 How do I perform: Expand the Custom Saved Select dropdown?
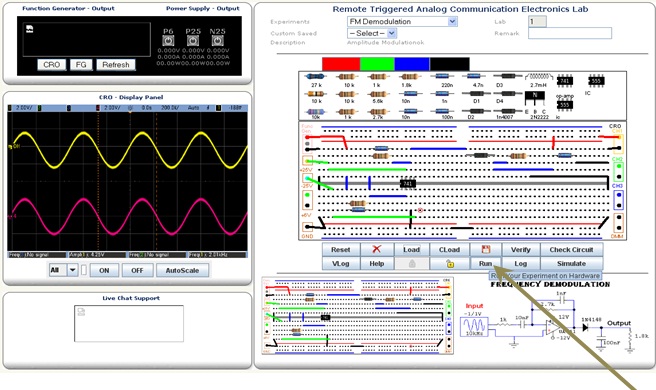(x=372, y=33)
